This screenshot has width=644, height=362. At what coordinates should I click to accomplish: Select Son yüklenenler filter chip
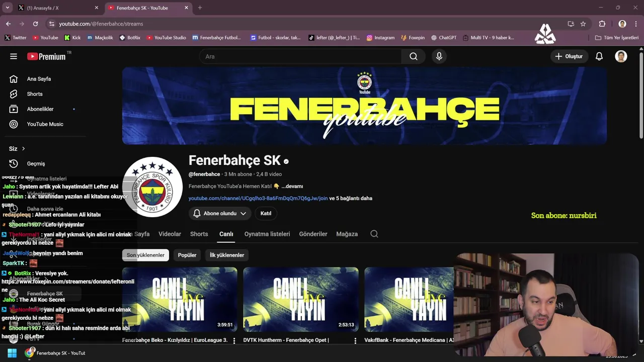pyautogui.click(x=145, y=255)
